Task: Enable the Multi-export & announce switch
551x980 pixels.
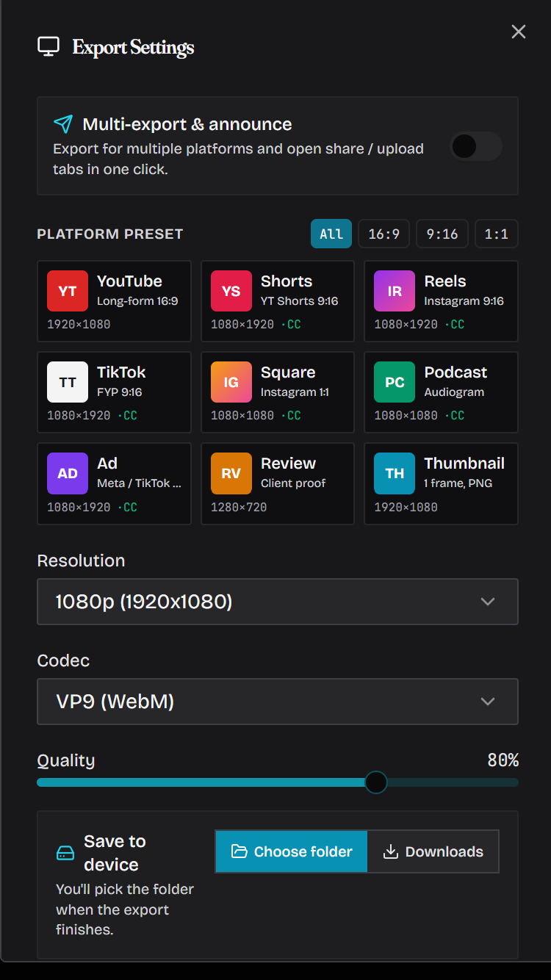Action: click(x=476, y=146)
